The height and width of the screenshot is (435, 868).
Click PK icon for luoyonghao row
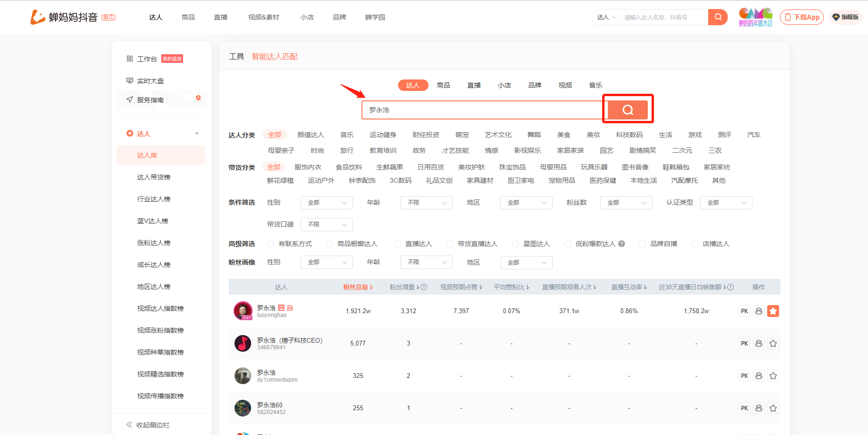744,311
